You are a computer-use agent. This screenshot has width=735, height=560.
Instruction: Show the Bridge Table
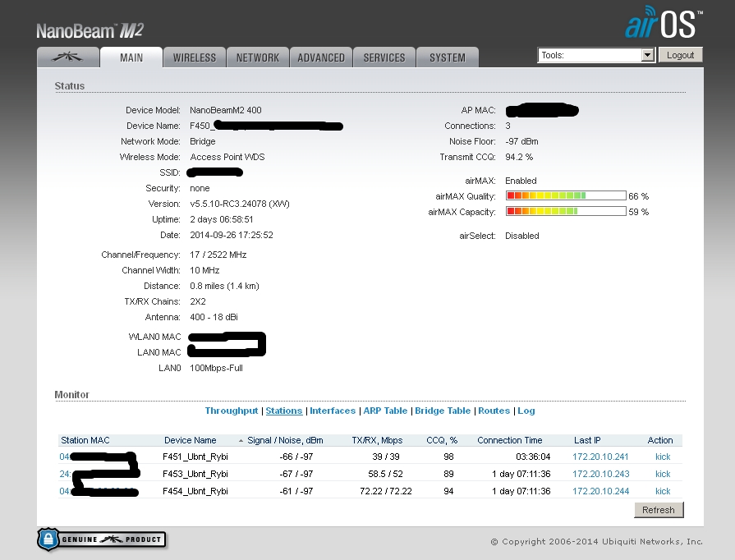[x=443, y=411]
